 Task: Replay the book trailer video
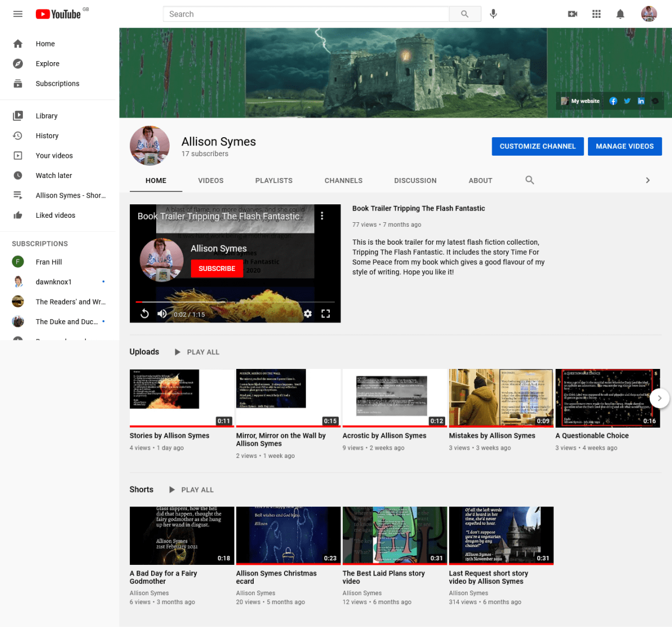144,314
